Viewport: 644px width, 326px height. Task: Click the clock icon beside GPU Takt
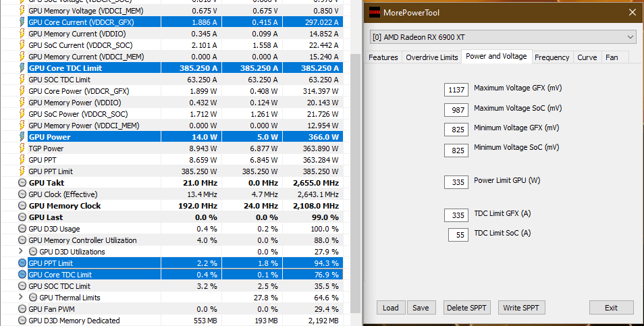coord(22,183)
